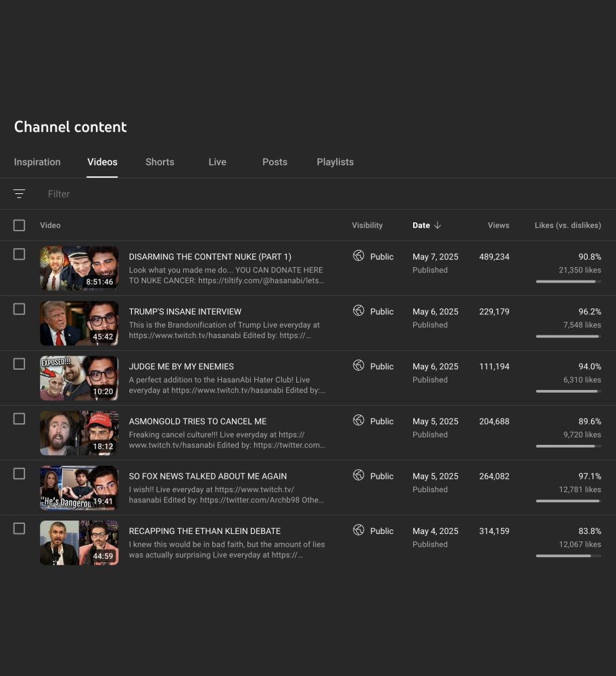Switch to the Shorts tab
Screen dimensions: 616x676
click(160, 162)
